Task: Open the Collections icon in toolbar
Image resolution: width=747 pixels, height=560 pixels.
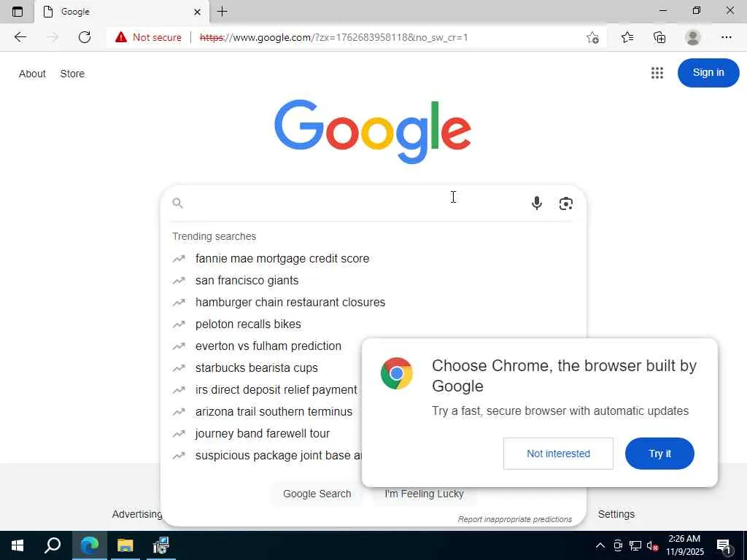Action: (x=659, y=37)
